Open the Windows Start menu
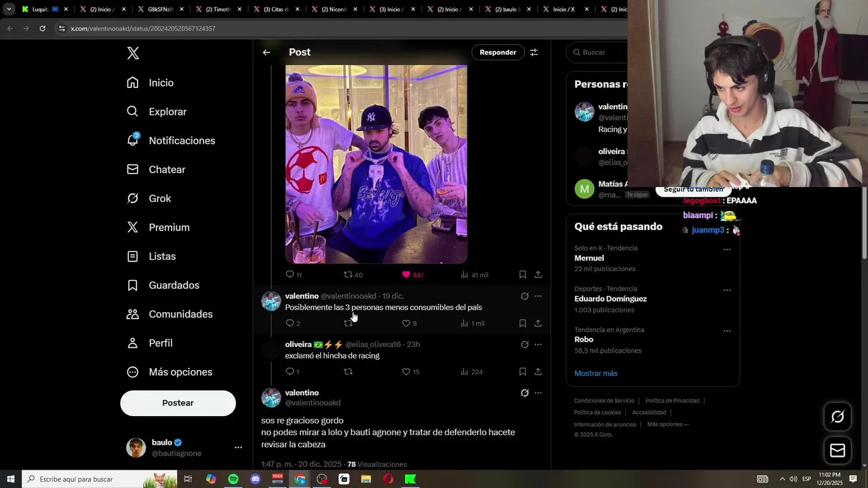 [x=10, y=479]
